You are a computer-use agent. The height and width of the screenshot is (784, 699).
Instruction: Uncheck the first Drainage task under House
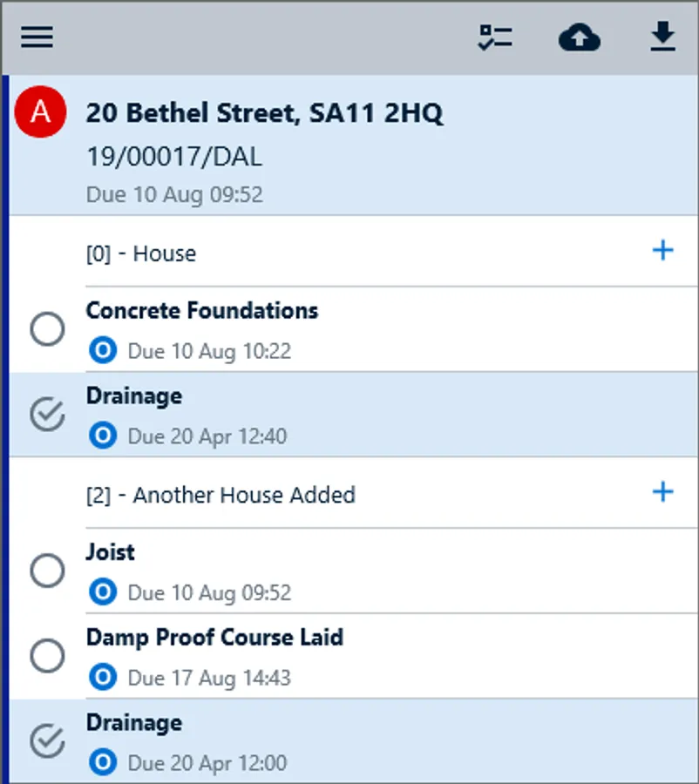(x=48, y=414)
